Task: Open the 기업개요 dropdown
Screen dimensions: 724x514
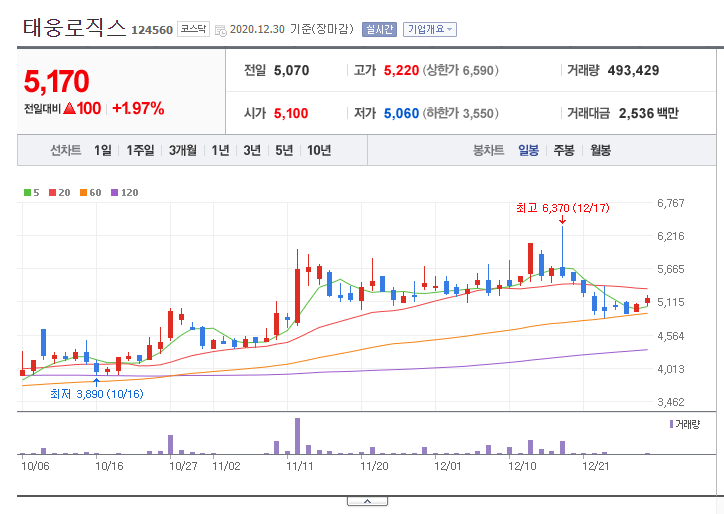Action: pos(430,30)
